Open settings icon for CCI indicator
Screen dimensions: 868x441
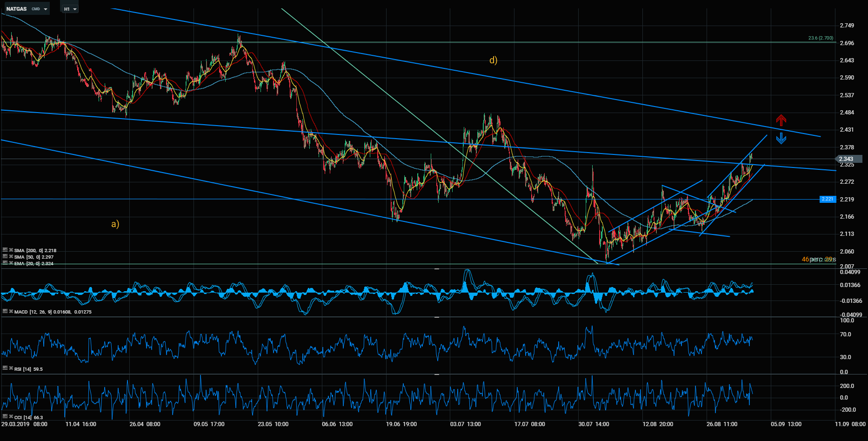5,417
